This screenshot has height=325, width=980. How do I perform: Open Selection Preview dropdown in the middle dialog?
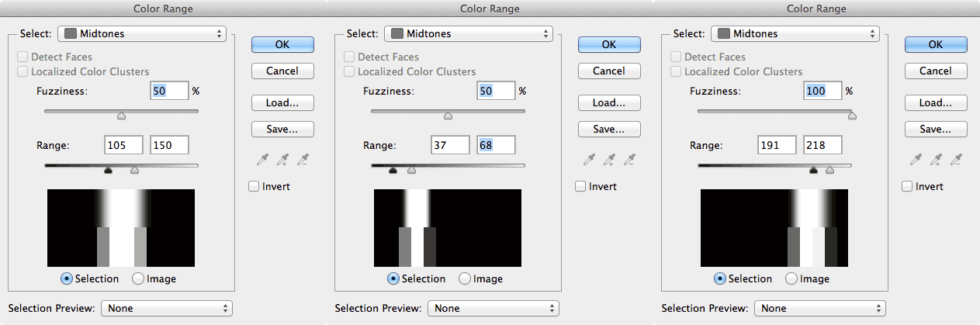[x=493, y=308]
